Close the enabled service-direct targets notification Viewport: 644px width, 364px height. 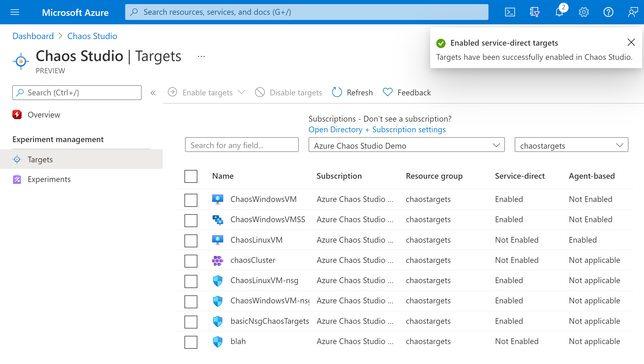point(632,42)
